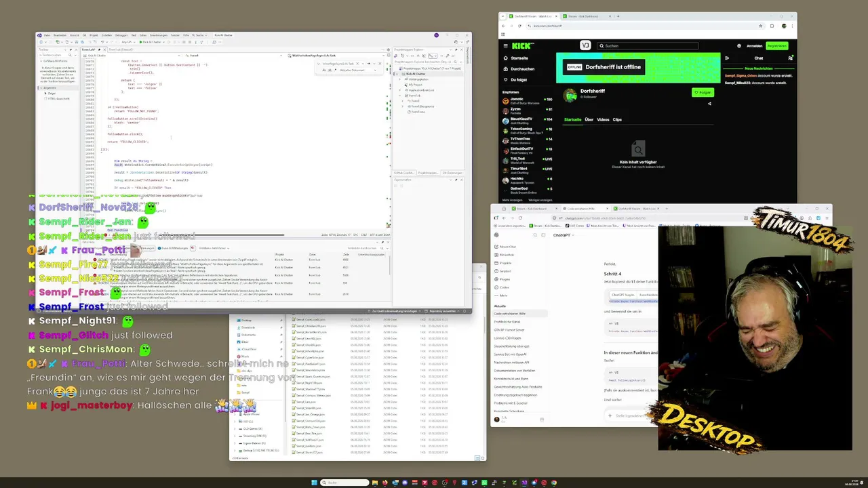The image size is (868, 488).
Task: Open the chat users icon in Kick chat
Action: (x=790, y=58)
